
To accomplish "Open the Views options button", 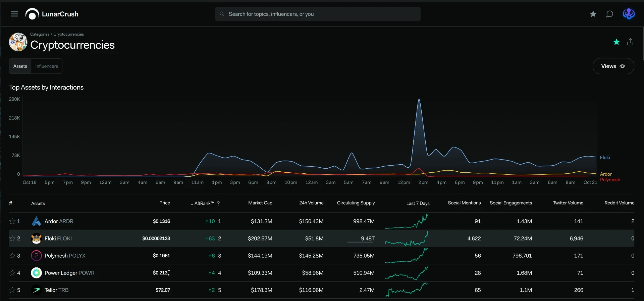I will [613, 66].
